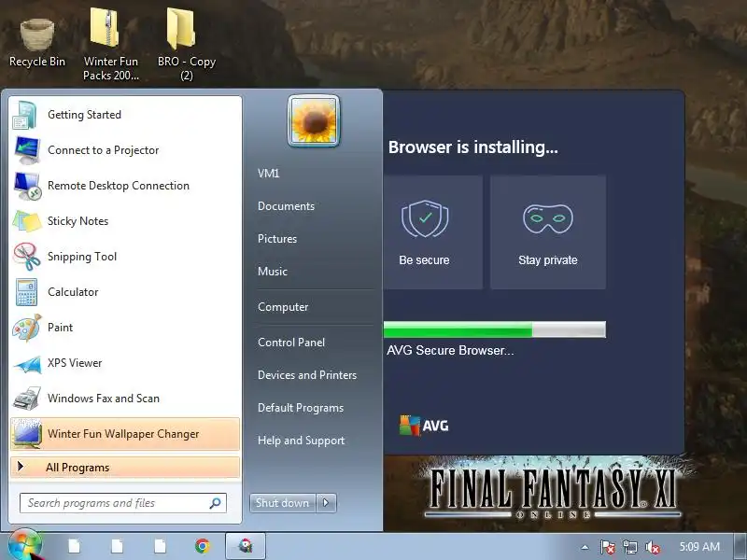
Task: Click the Be secure shield tile
Action: [x=433, y=231]
